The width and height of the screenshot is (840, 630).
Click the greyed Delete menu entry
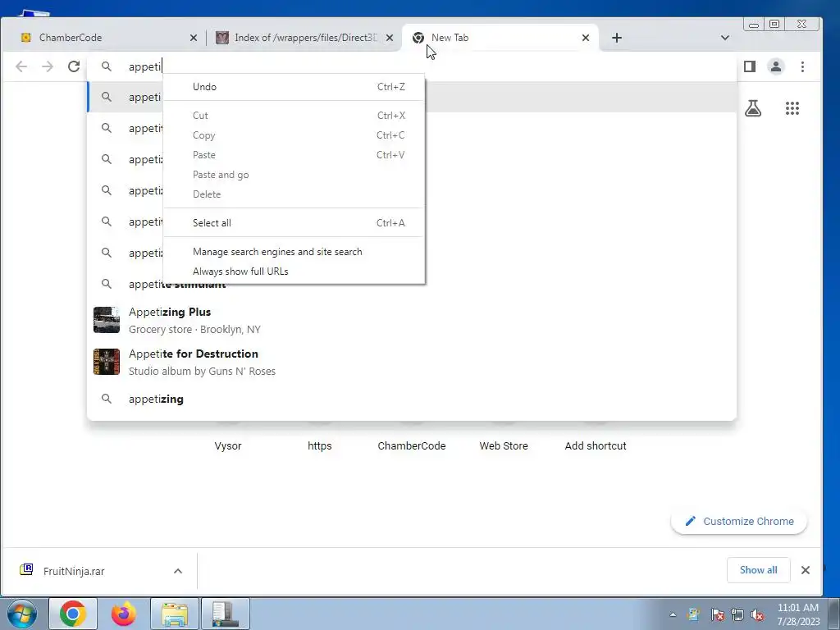[x=294, y=194]
